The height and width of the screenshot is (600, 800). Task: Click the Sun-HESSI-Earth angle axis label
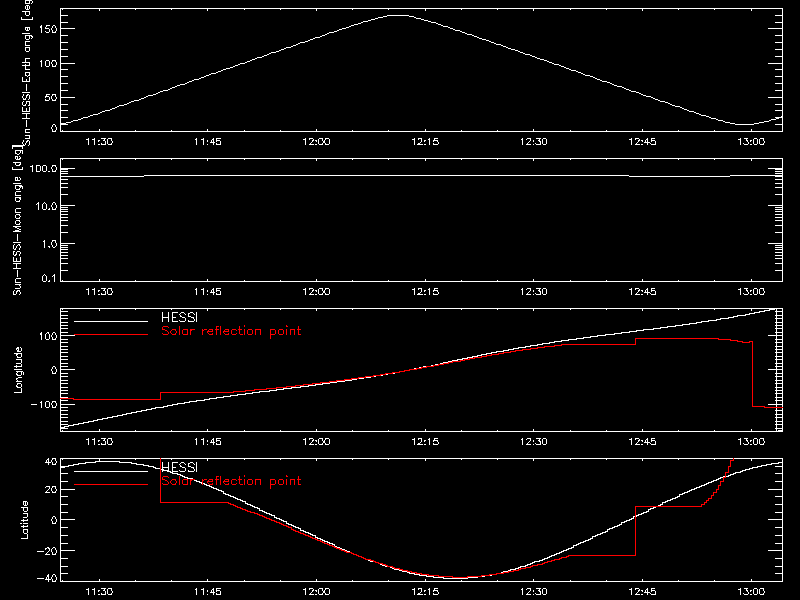point(27,72)
